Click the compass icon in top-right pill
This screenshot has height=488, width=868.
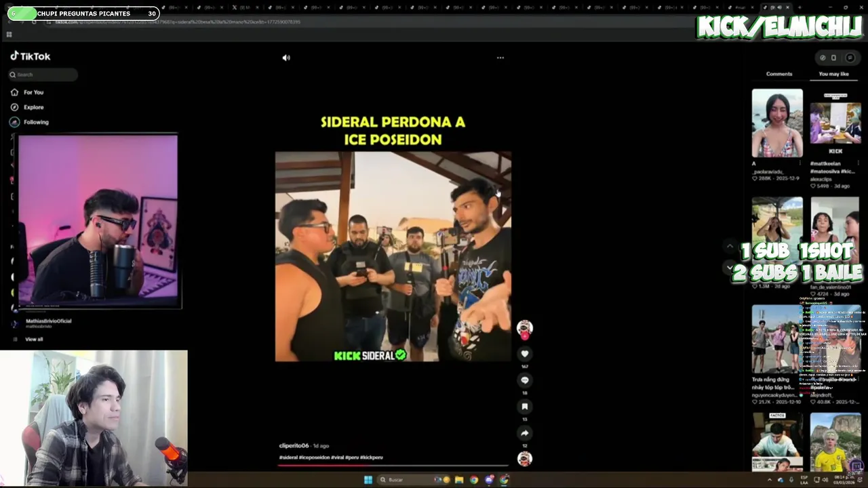(x=823, y=58)
